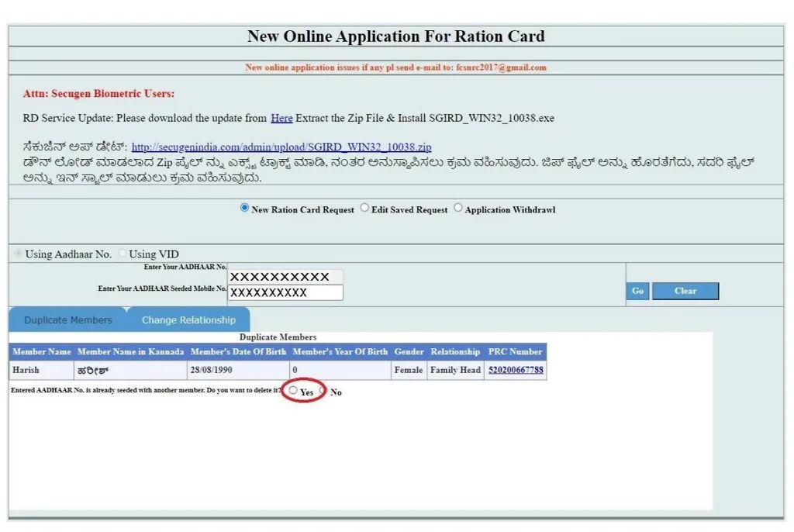Choose No for deleting seeded Aadhaar
The image size is (794, 532).
pos(323,390)
